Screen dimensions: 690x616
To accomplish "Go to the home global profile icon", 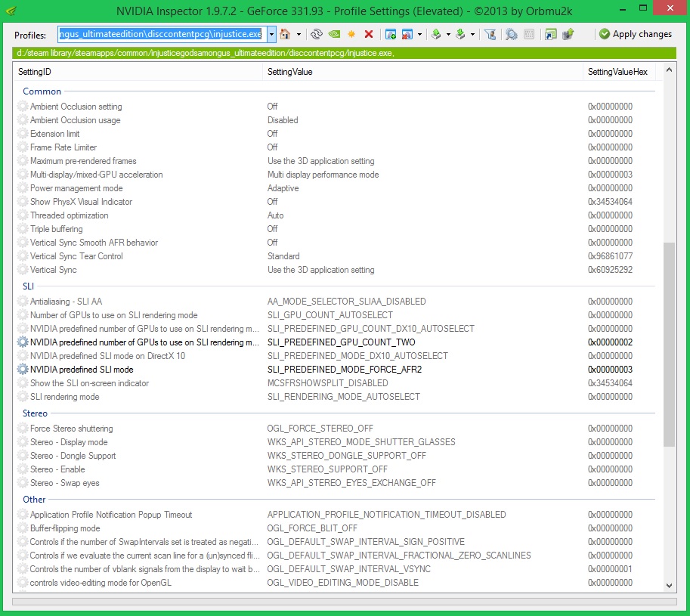I will point(285,34).
